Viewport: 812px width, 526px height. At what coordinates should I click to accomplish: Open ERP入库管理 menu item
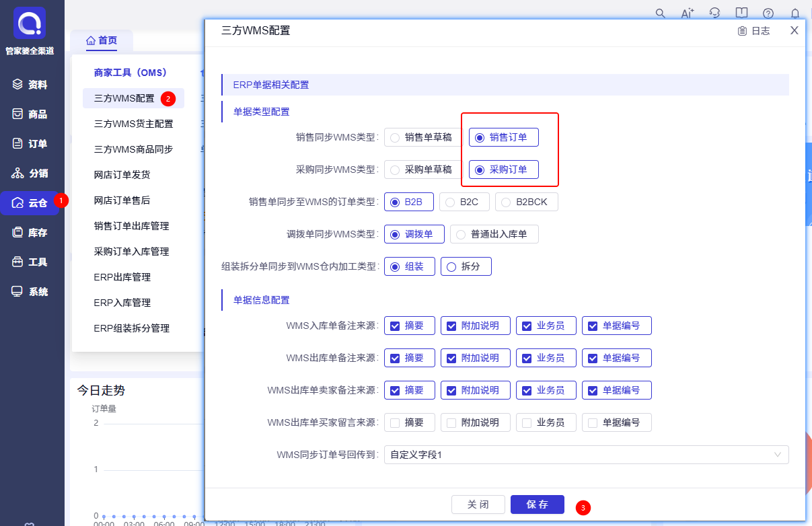[122, 303]
